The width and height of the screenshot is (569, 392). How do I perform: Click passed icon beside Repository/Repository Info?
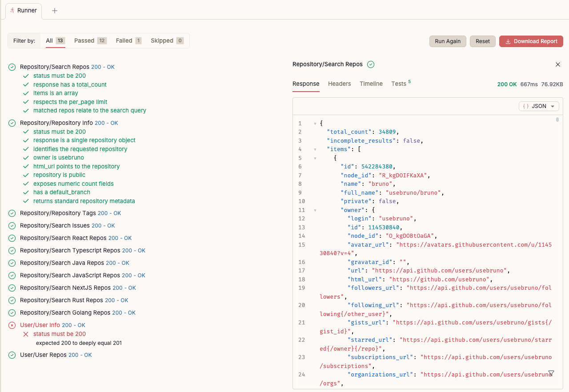coord(12,123)
